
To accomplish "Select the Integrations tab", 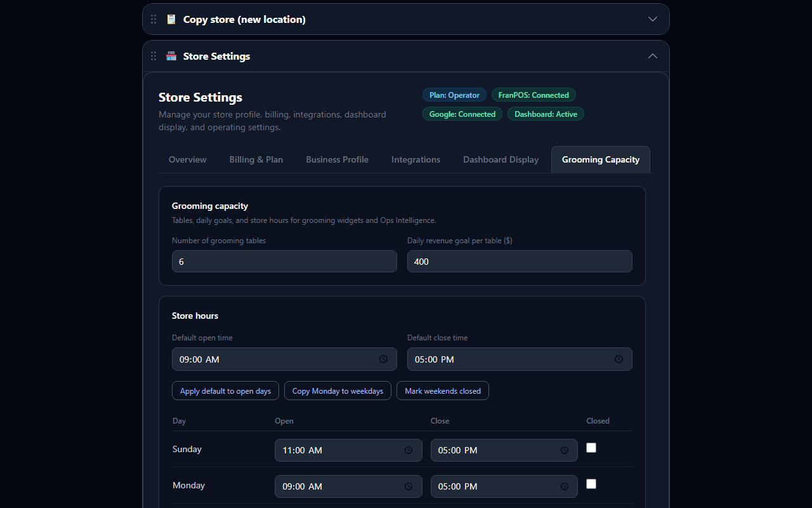I will 416,159.
